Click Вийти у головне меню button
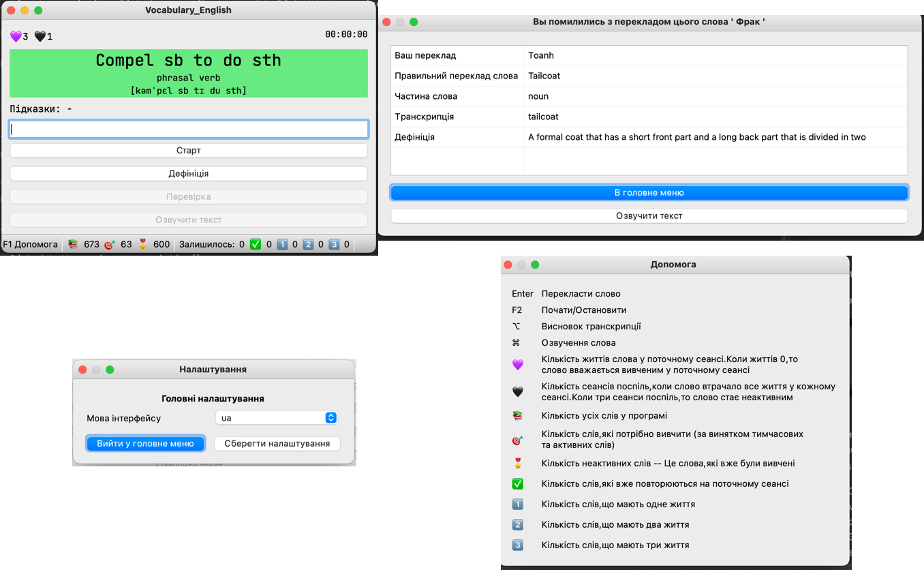 coord(146,444)
